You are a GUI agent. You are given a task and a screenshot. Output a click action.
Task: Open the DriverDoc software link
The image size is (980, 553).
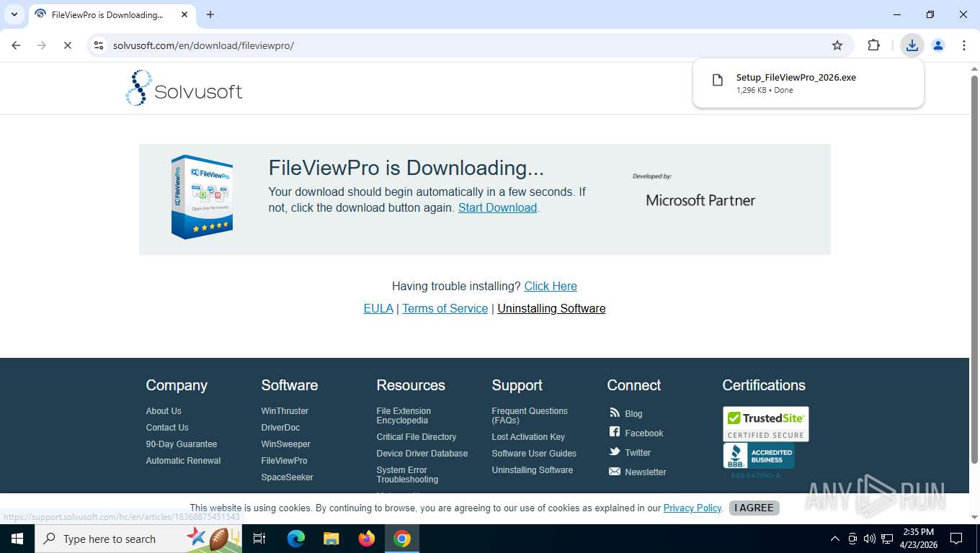click(x=280, y=428)
